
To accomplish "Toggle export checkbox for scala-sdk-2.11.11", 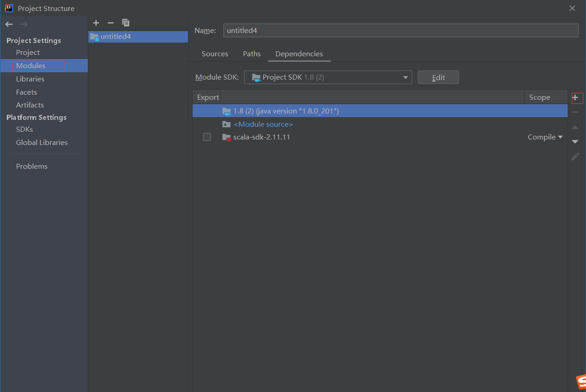I will [x=207, y=137].
